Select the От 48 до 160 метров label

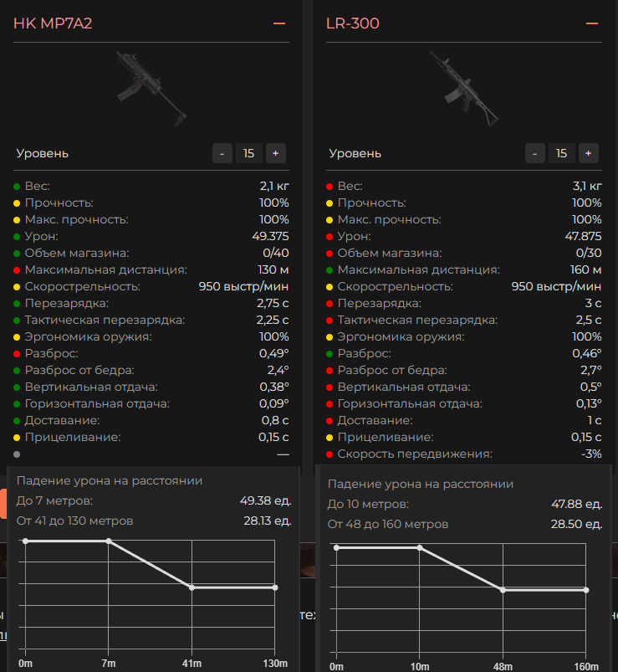coord(388,524)
